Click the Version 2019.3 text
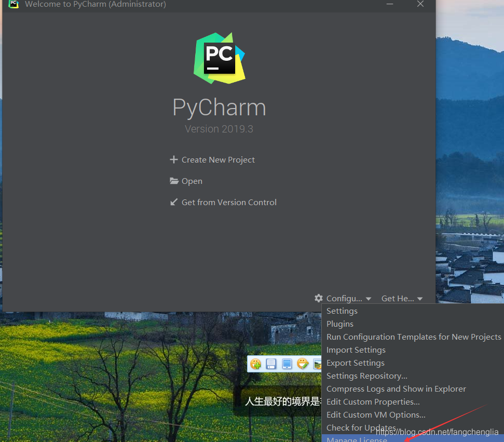 coord(219,129)
